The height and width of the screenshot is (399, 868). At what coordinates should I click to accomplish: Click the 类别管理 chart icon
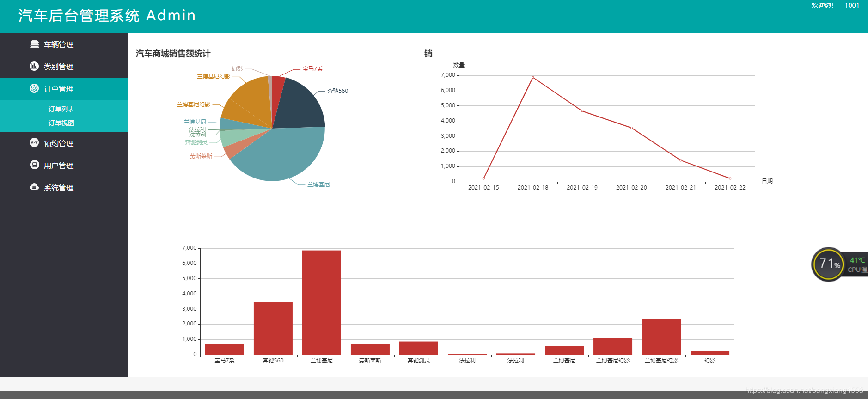click(x=34, y=66)
